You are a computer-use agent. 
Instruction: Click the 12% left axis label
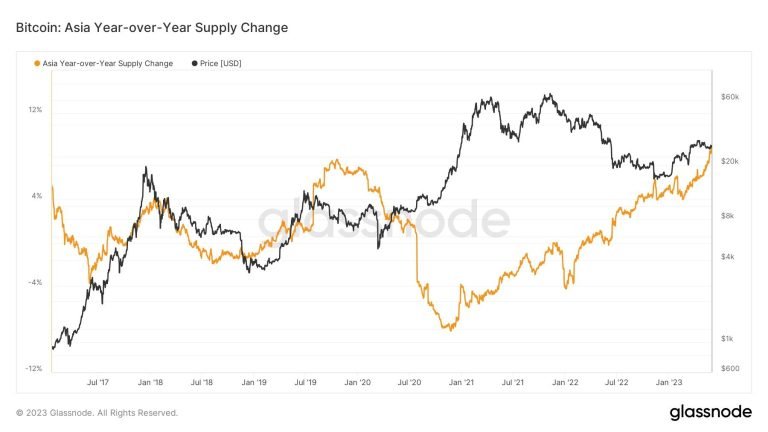click(x=35, y=109)
